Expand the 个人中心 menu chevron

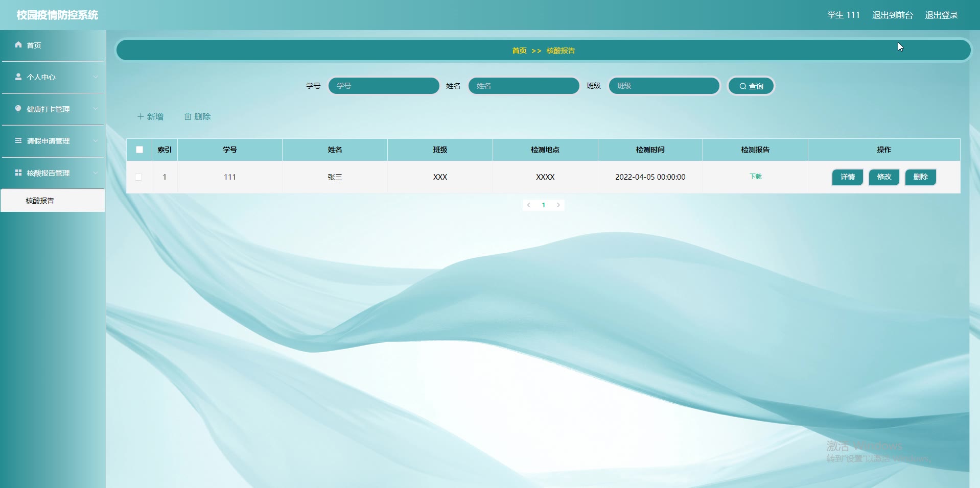(x=96, y=77)
